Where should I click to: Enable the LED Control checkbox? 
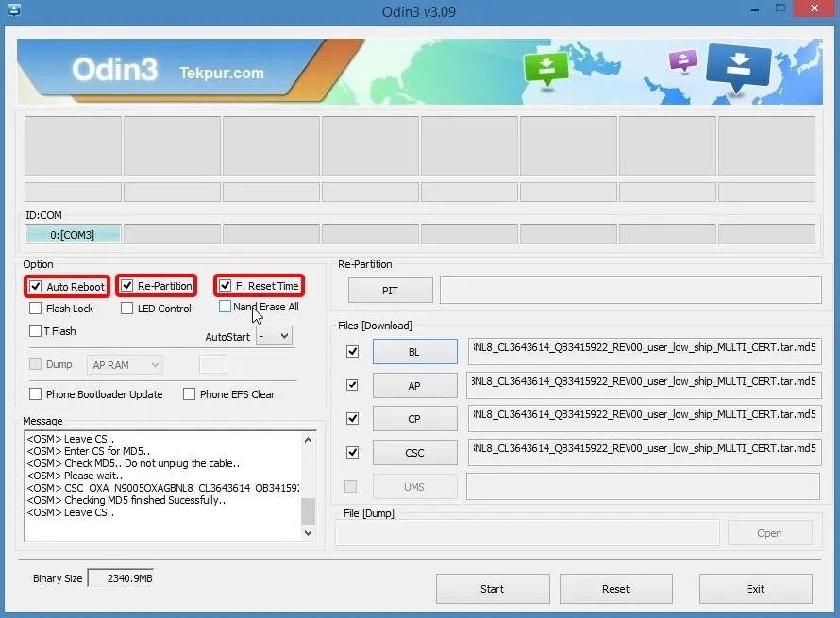(127, 308)
